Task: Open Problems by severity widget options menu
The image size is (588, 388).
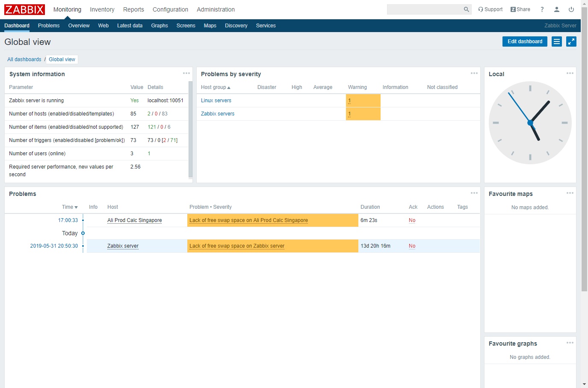Action: tap(474, 73)
